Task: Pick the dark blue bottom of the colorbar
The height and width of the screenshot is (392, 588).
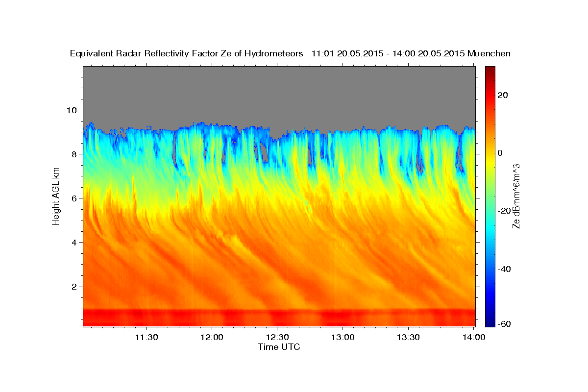Action: coord(490,323)
